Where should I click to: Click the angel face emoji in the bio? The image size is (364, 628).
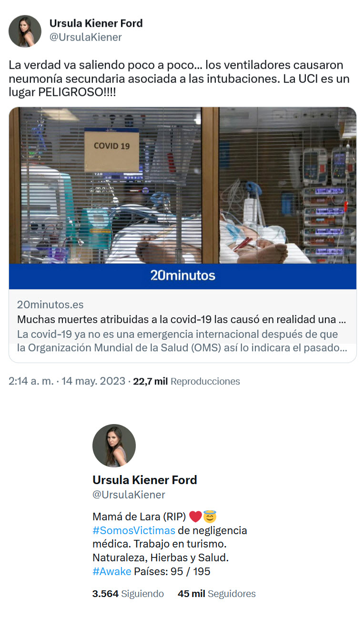point(210,516)
